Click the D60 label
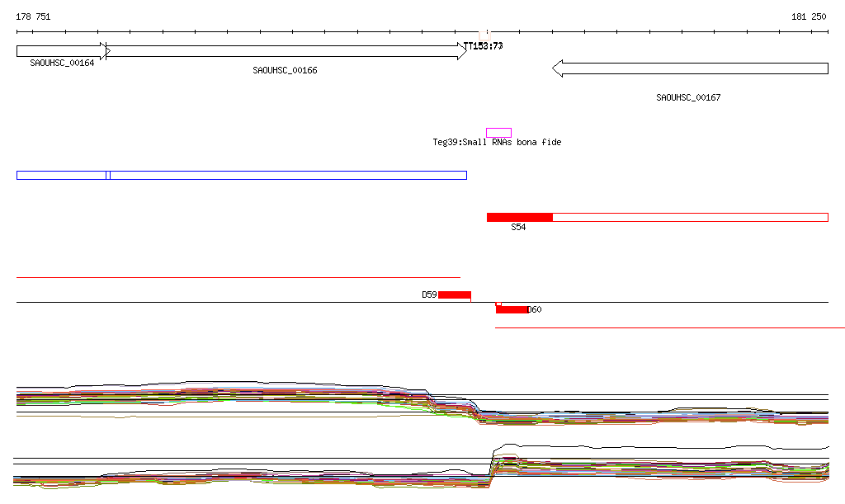Image resolution: width=845 pixels, height=504 pixels. coord(535,309)
